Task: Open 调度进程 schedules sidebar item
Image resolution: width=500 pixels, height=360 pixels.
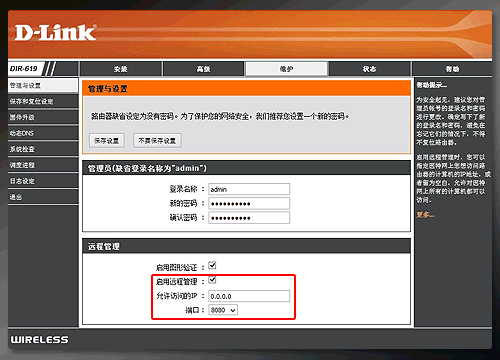Action: [x=43, y=165]
